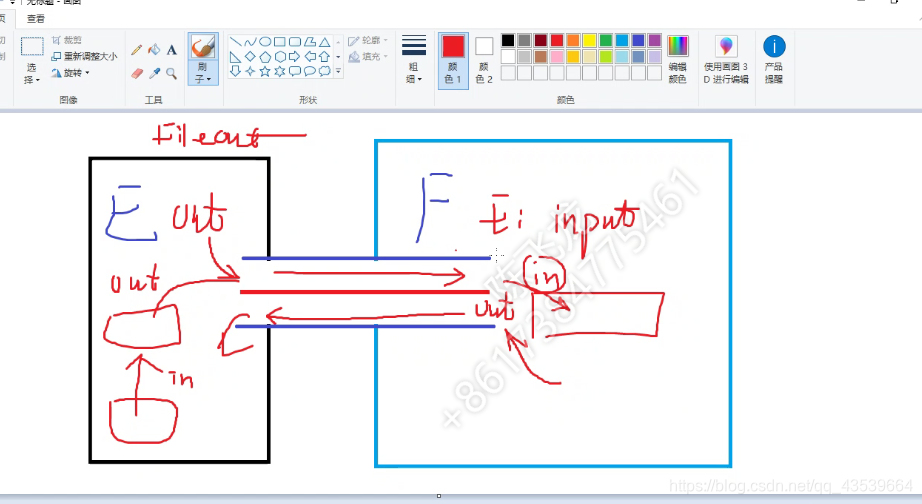
Task: Open the 轮廓 outline dropdown
Action: (x=368, y=41)
